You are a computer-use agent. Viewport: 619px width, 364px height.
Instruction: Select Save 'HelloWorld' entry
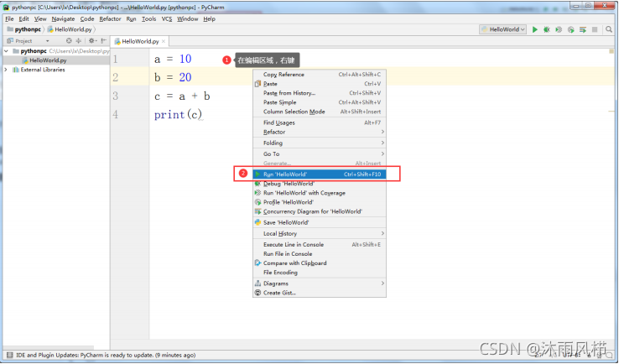[x=320, y=222]
